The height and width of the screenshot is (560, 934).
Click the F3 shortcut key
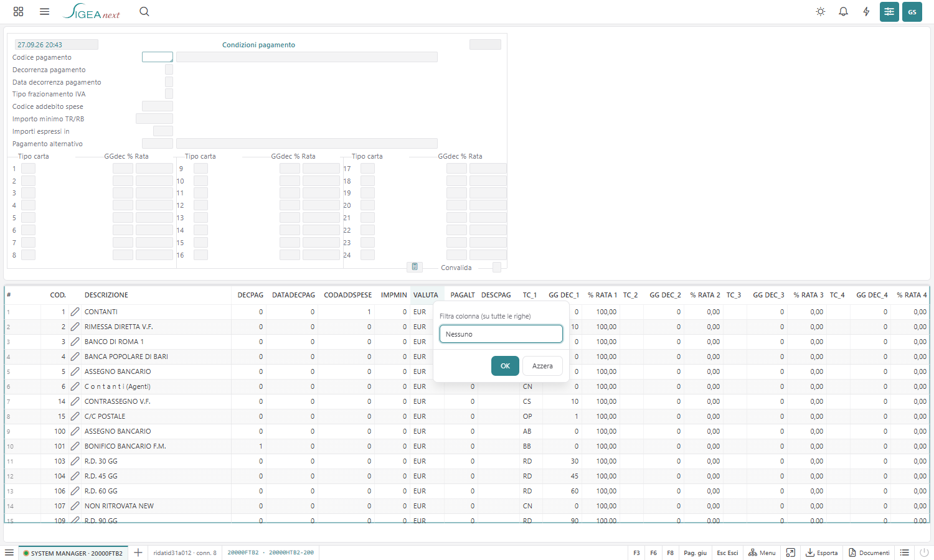pyautogui.click(x=636, y=553)
